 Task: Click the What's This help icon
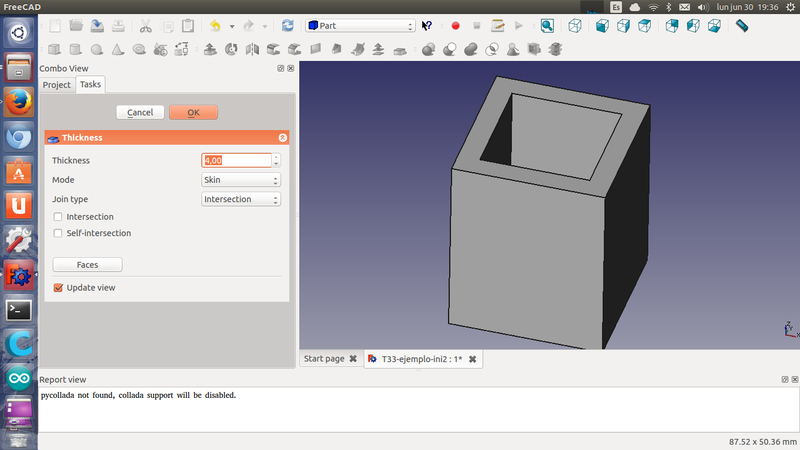pyautogui.click(x=428, y=26)
